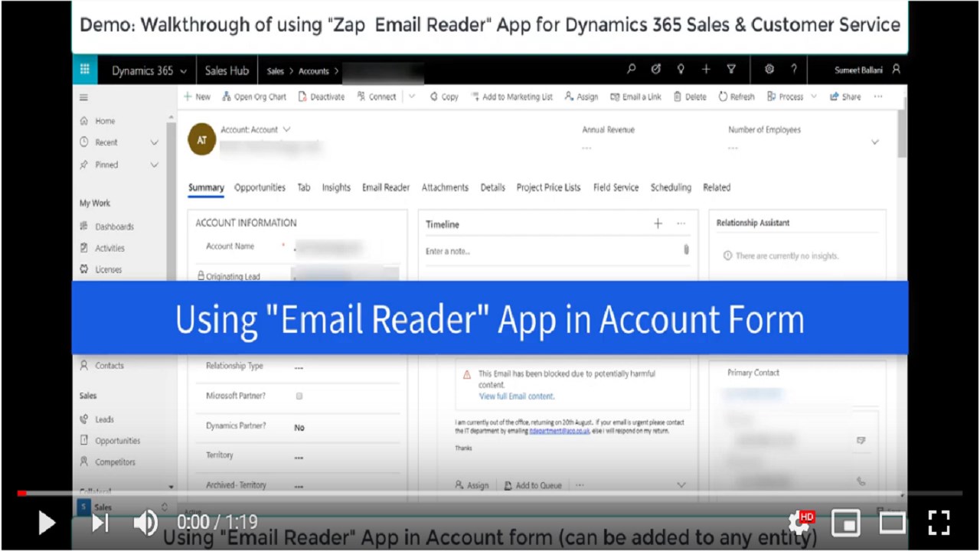Expand Process dropdown arrow
The image size is (980, 551).
[814, 96]
